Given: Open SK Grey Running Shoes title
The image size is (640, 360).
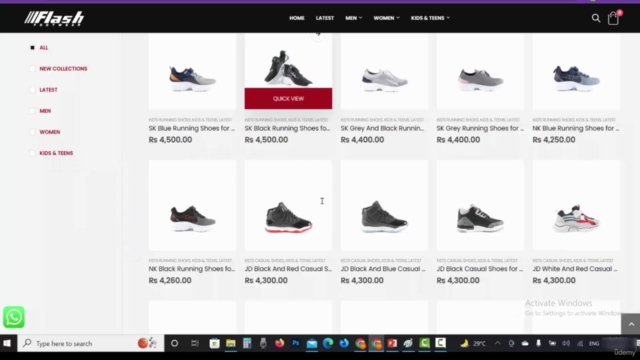Looking at the screenshot, I should click(480, 128).
